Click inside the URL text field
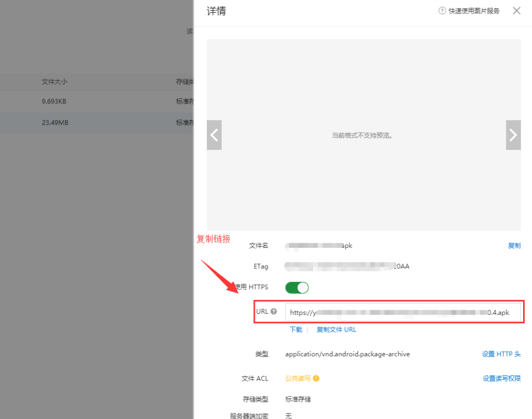This screenshot has width=532, height=419. coord(402,313)
